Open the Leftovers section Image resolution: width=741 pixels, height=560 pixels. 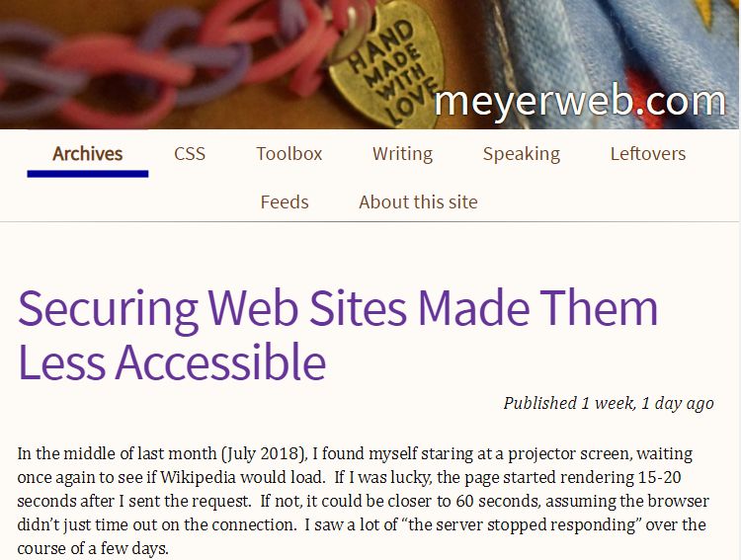647,154
